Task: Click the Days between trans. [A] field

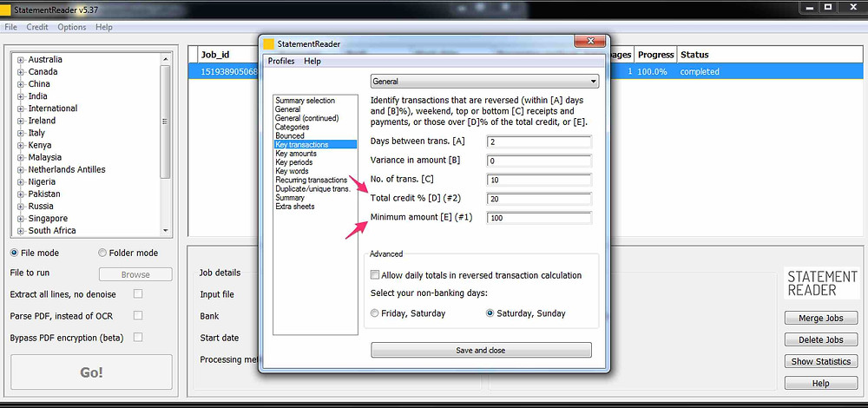Action: coord(539,141)
